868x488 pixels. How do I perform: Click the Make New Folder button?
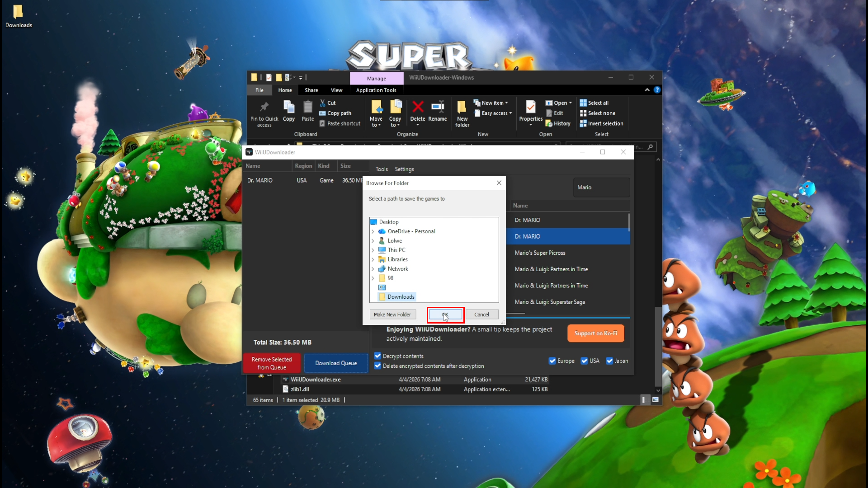392,314
